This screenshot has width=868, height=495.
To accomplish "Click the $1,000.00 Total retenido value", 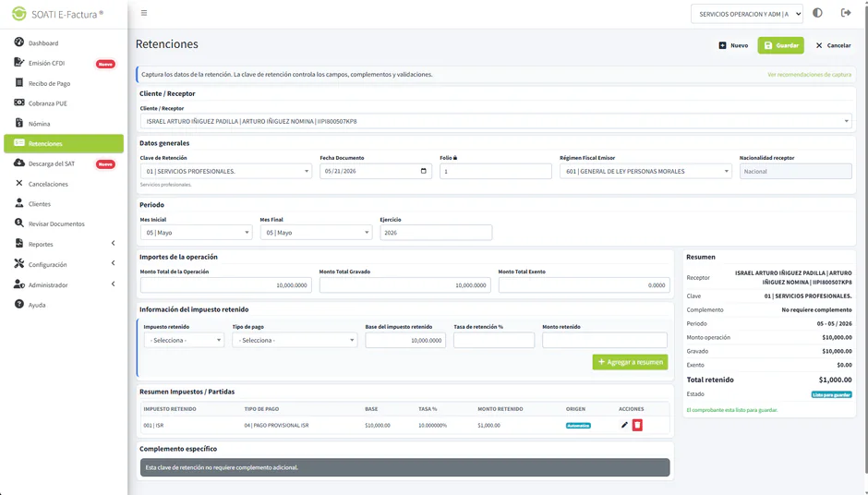I will point(835,380).
